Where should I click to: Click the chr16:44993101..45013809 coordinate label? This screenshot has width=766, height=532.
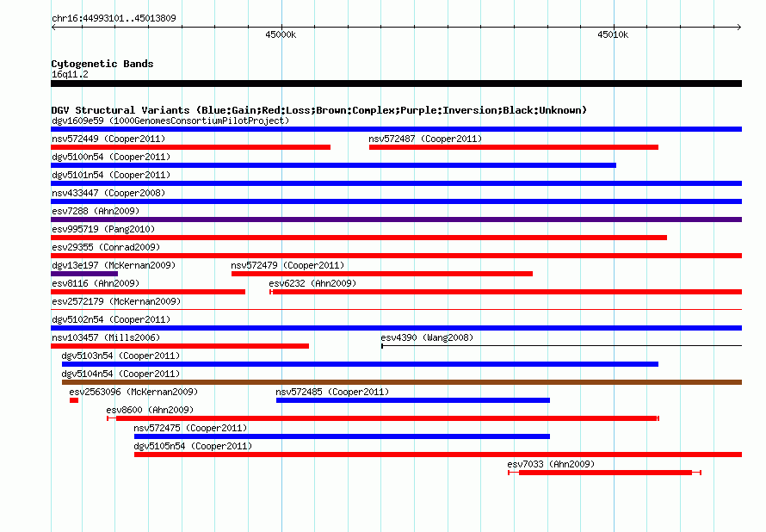point(114,18)
